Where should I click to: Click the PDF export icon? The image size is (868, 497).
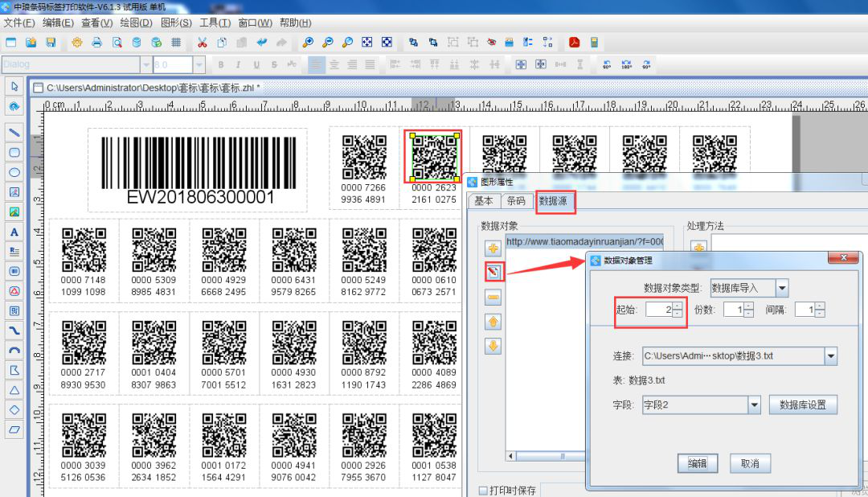point(575,43)
